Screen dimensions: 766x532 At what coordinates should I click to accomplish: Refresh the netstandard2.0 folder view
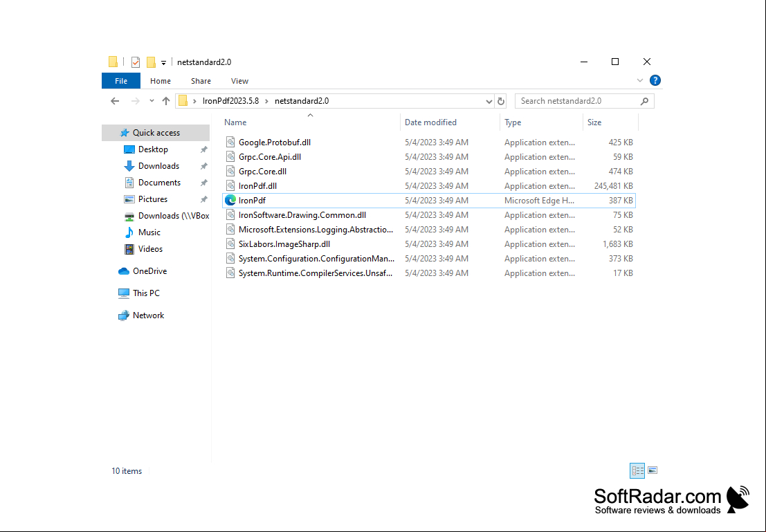501,101
